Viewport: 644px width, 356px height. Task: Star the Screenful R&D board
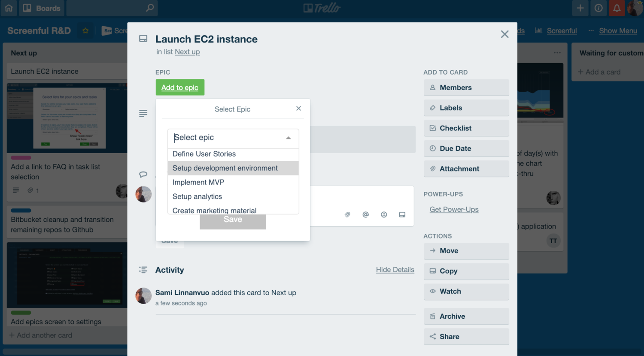pyautogui.click(x=85, y=30)
